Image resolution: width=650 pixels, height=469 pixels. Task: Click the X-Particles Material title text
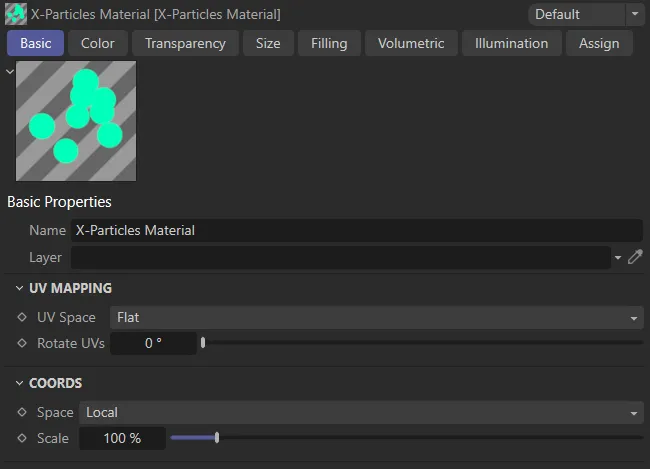click(x=156, y=15)
